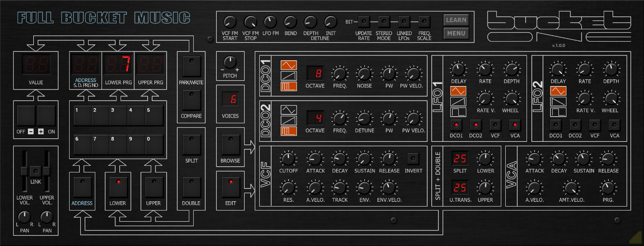Click the VCA Attack knob
This screenshot has height=246, width=644.
pyautogui.click(x=535, y=158)
